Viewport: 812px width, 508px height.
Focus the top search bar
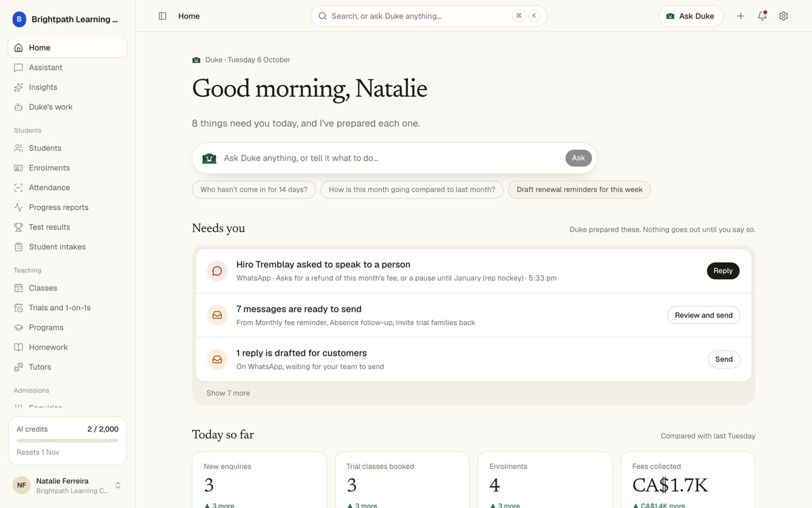[x=429, y=16]
